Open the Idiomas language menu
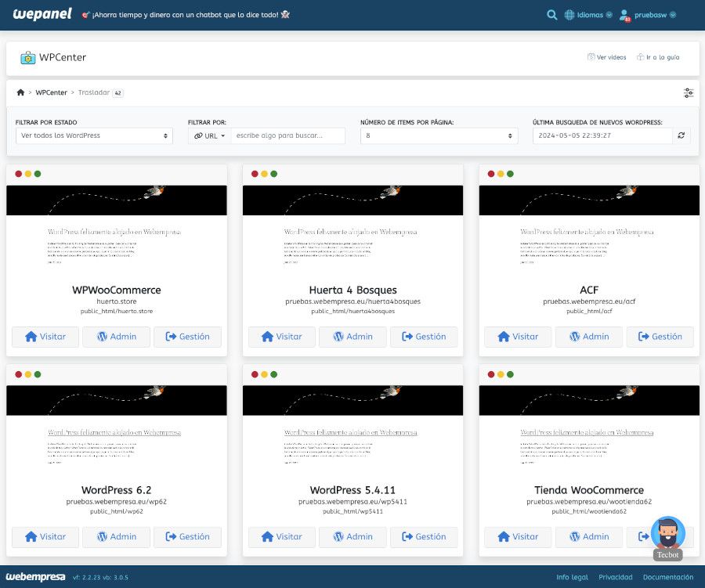Viewport: 705px width, 588px height. (588, 15)
